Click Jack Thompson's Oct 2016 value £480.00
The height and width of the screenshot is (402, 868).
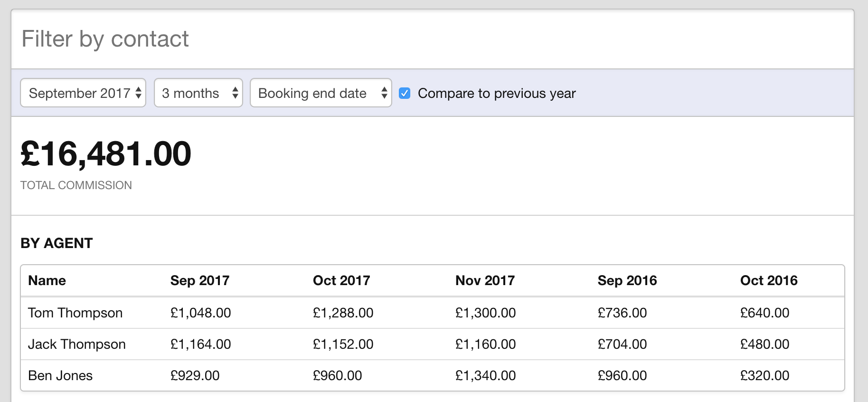pos(764,344)
